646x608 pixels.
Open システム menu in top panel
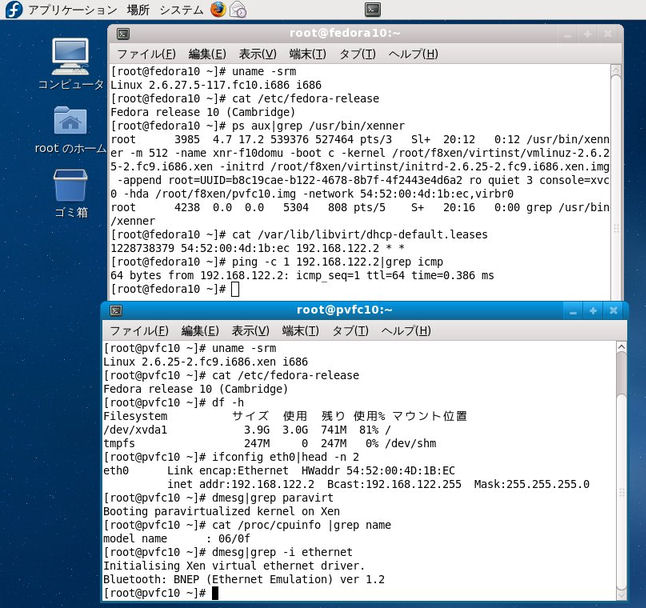181,10
